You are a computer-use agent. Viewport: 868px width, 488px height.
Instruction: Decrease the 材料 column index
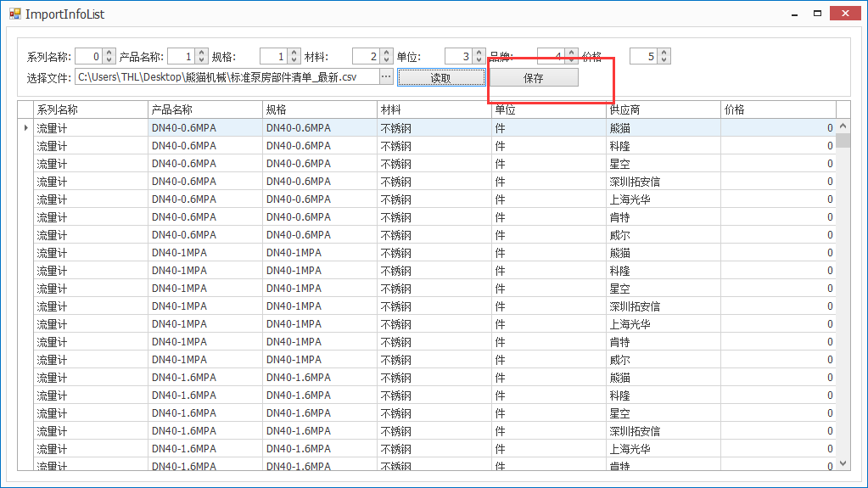(x=386, y=60)
